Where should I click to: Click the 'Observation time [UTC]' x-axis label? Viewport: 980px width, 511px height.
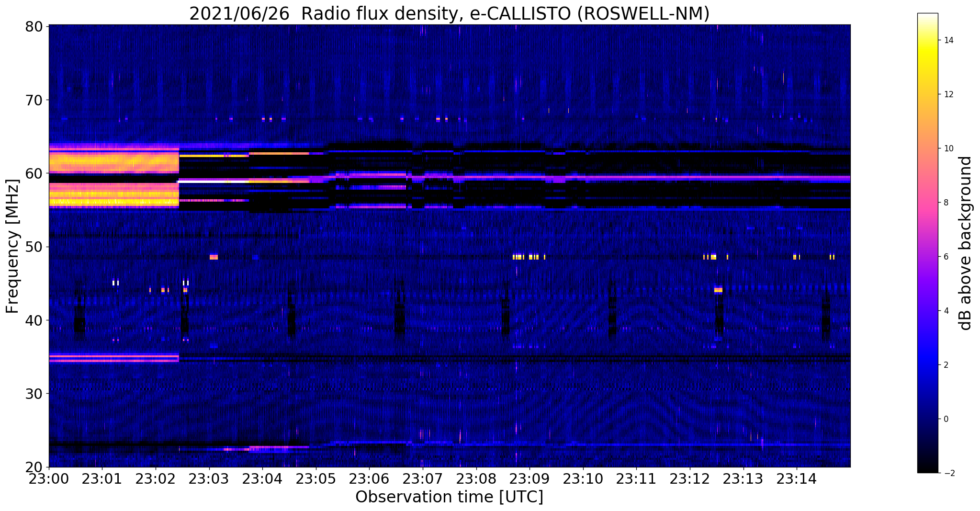(449, 497)
